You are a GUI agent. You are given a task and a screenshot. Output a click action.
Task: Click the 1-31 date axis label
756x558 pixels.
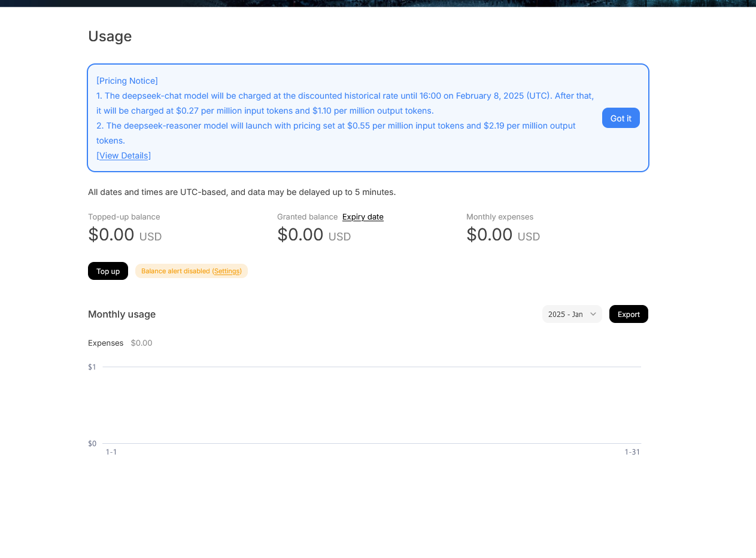(x=632, y=452)
